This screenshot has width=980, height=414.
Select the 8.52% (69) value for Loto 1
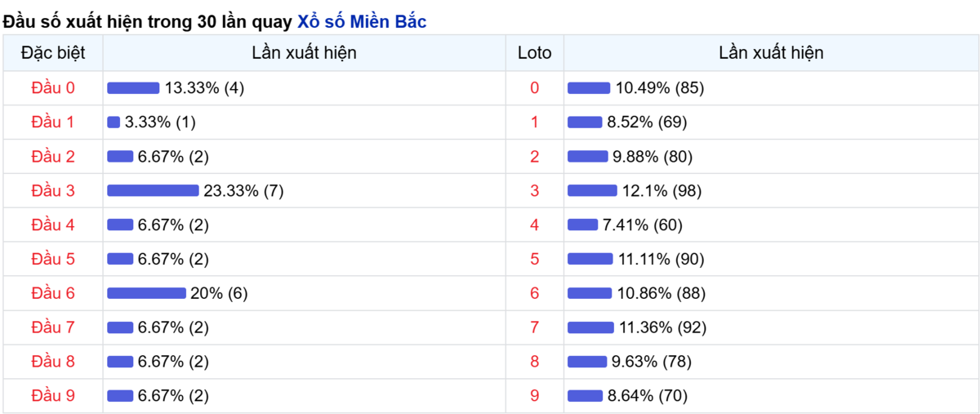[x=647, y=122]
